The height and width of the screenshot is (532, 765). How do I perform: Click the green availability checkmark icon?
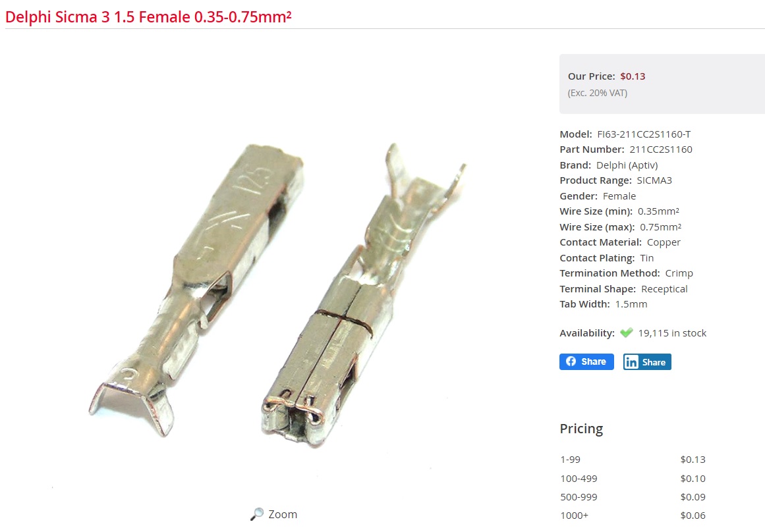(627, 332)
